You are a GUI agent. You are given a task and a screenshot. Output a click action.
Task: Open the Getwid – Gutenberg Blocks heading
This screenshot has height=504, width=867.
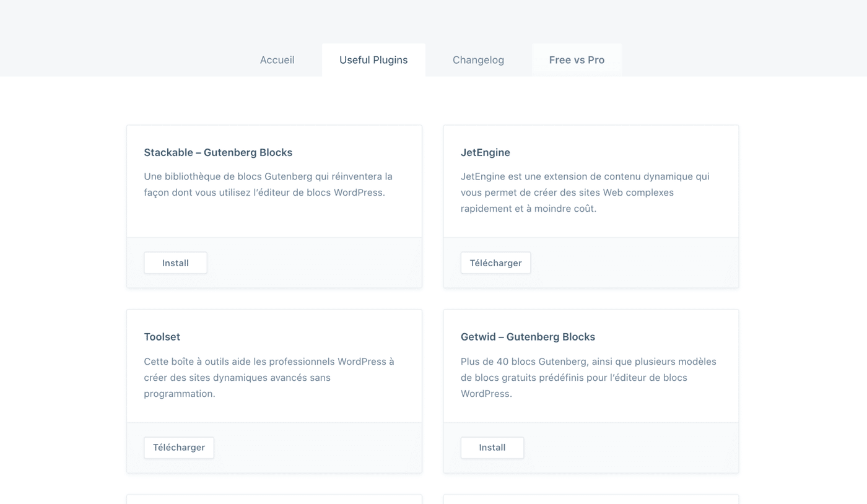[x=528, y=337]
